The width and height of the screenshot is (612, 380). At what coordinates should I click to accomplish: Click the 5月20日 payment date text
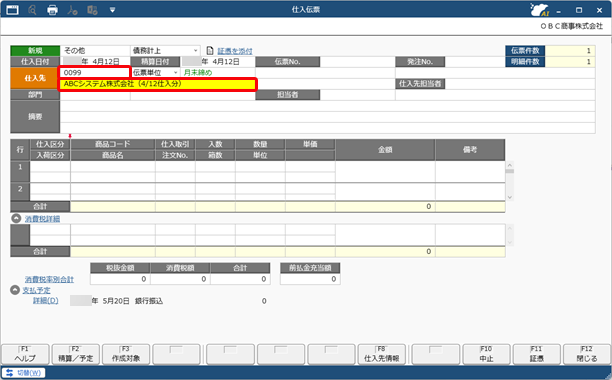click(116, 301)
